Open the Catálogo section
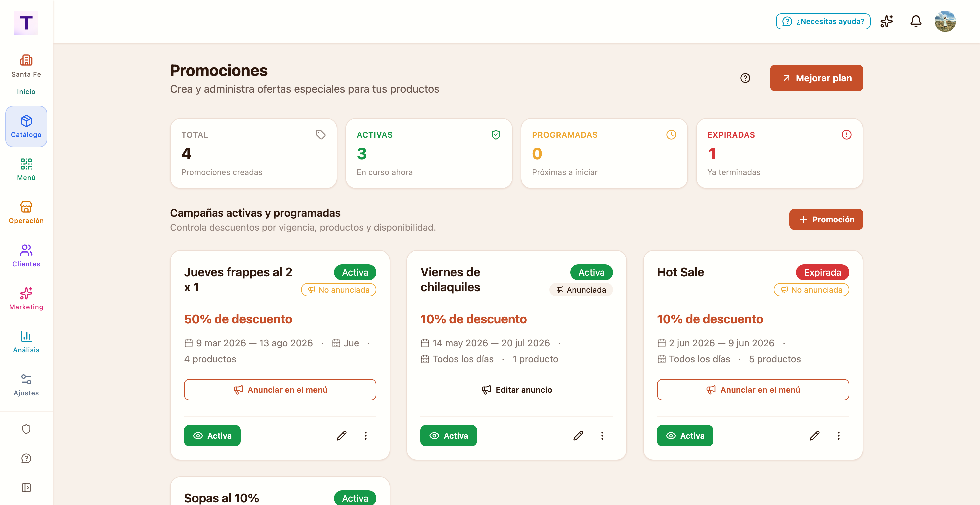980x505 pixels. pos(26,127)
